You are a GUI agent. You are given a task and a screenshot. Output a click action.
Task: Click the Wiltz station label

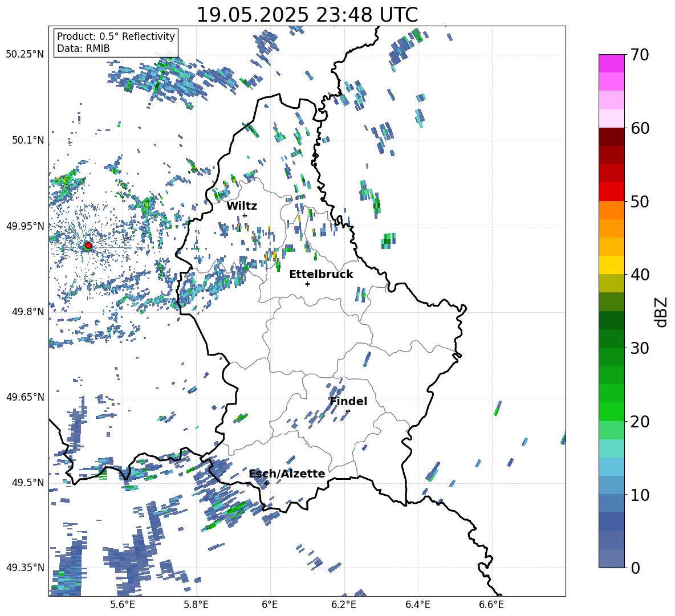point(242,206)
